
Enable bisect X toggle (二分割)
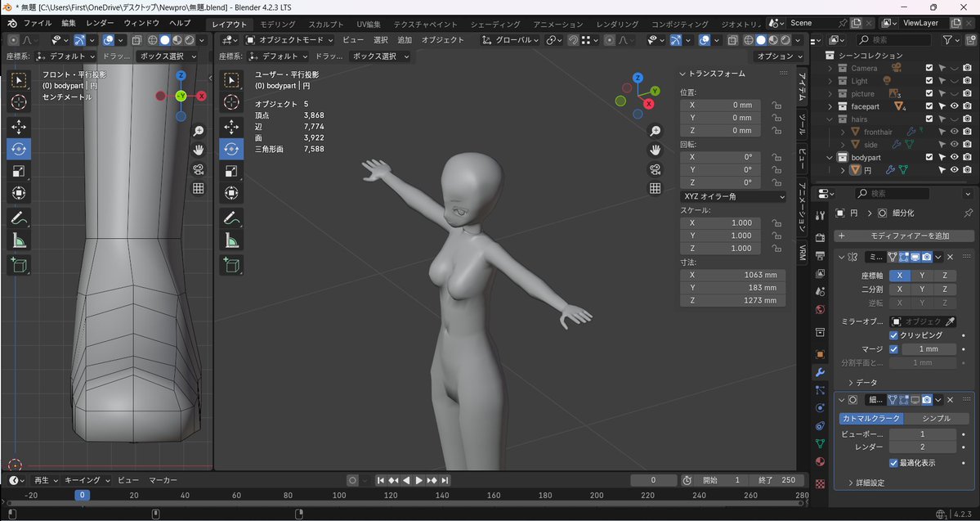[899, 289]
